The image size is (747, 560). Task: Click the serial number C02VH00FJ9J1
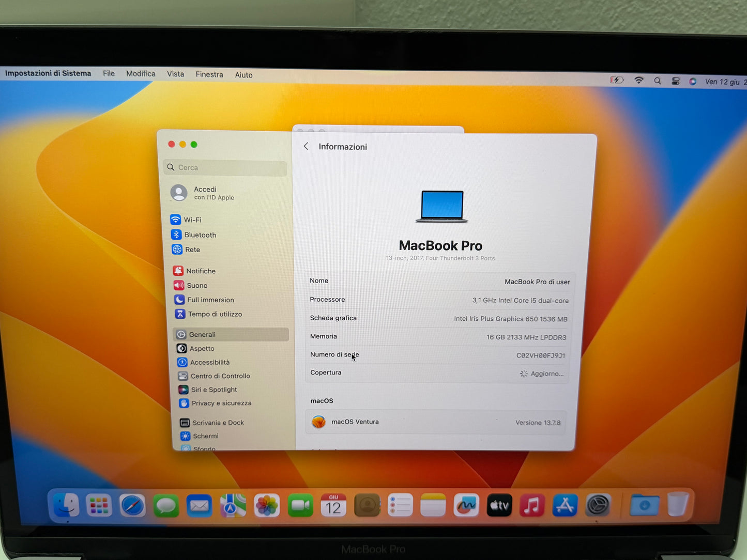(541, 355)
